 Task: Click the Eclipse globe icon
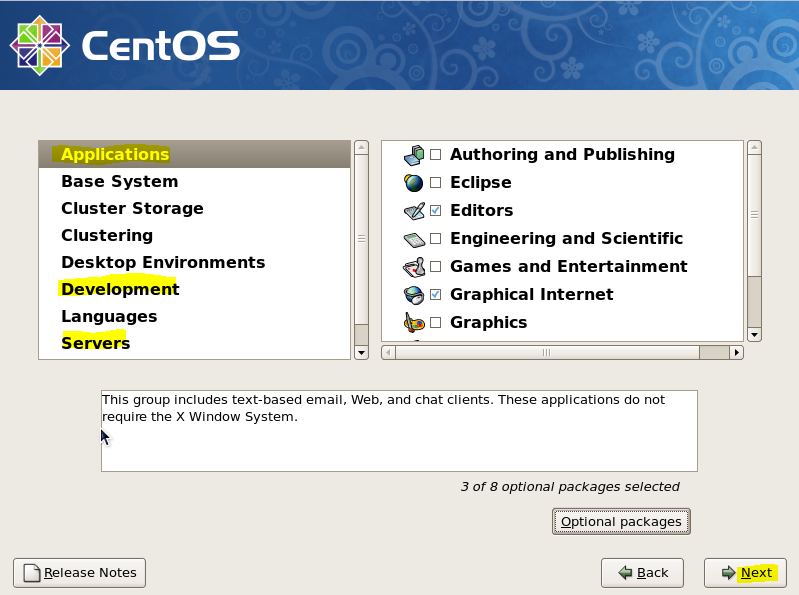pyautogui.click(x=413, y=183)
